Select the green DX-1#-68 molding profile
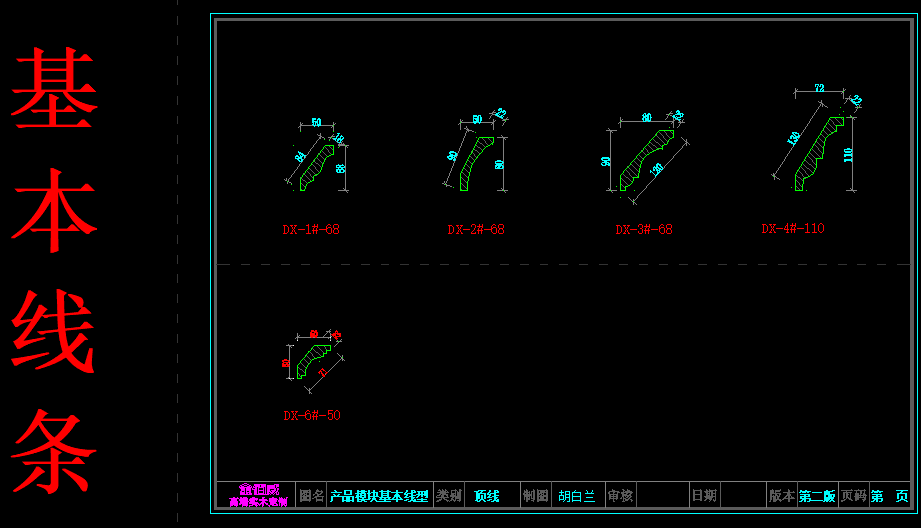The image size is (921, 528). click(x=317, y=166)
